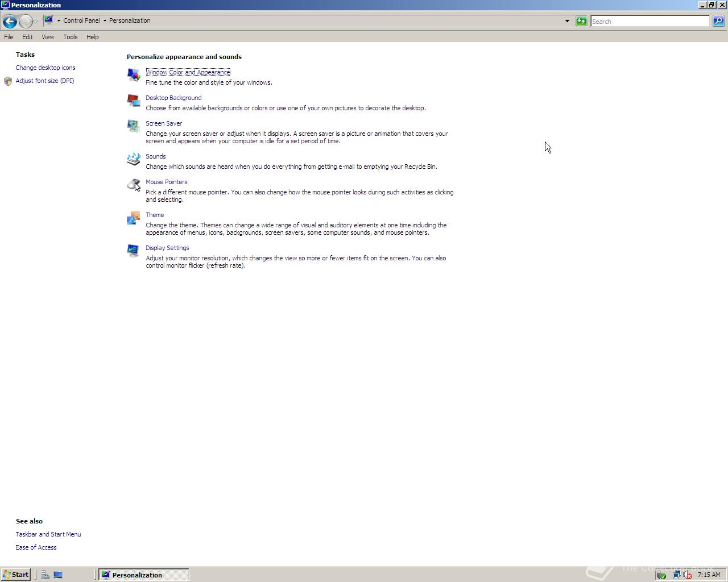Viewport: 728px width, 582px height.
Task: Click Control Panel in the breadcrumb
Action: [x=81, y=20]
